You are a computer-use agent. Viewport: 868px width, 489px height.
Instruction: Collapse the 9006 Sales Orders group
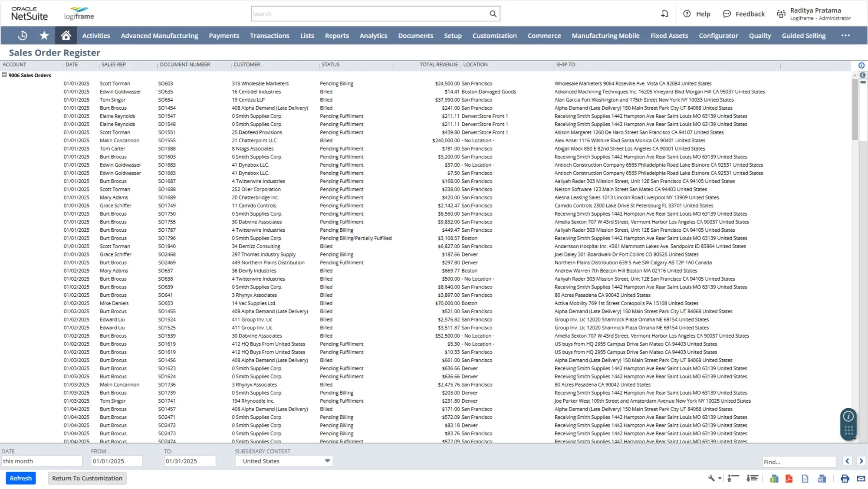tap(5, 75)
